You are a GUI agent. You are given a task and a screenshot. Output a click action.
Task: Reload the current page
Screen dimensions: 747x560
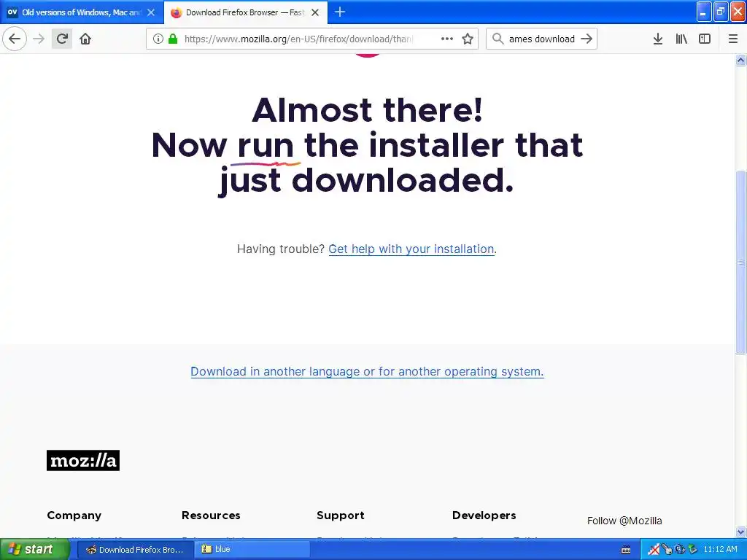pos(62,39)
